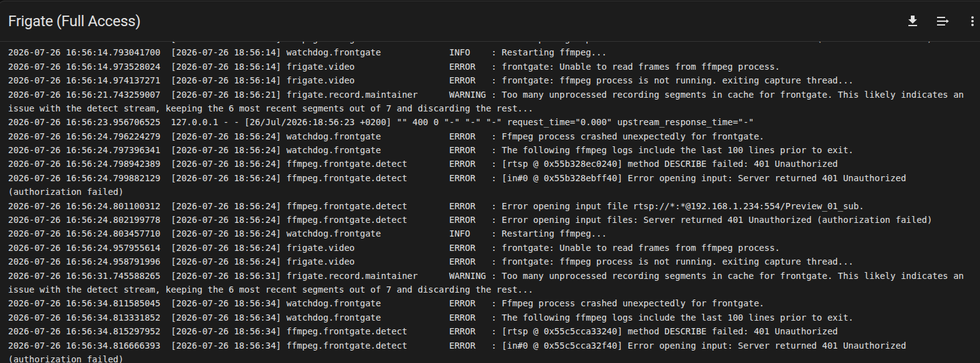Select DESCRIBE failed line at 16:56:34.815297952

[423, 331]
